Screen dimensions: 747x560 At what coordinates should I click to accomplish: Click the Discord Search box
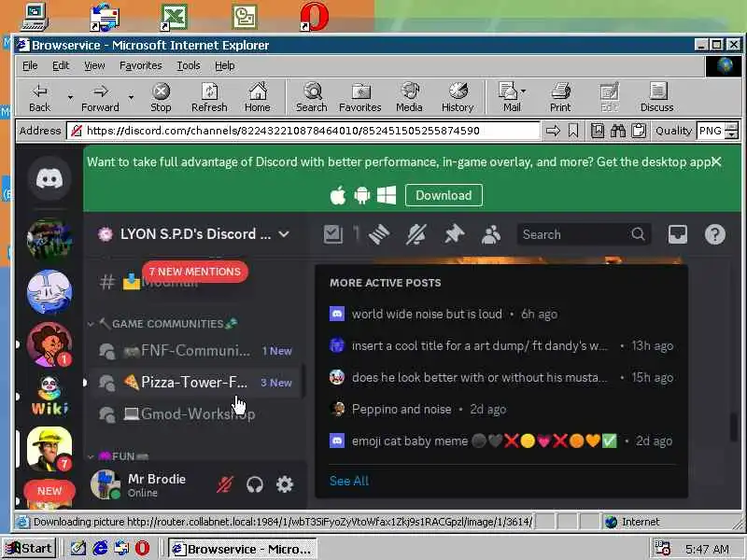click(x=584, y=234)
